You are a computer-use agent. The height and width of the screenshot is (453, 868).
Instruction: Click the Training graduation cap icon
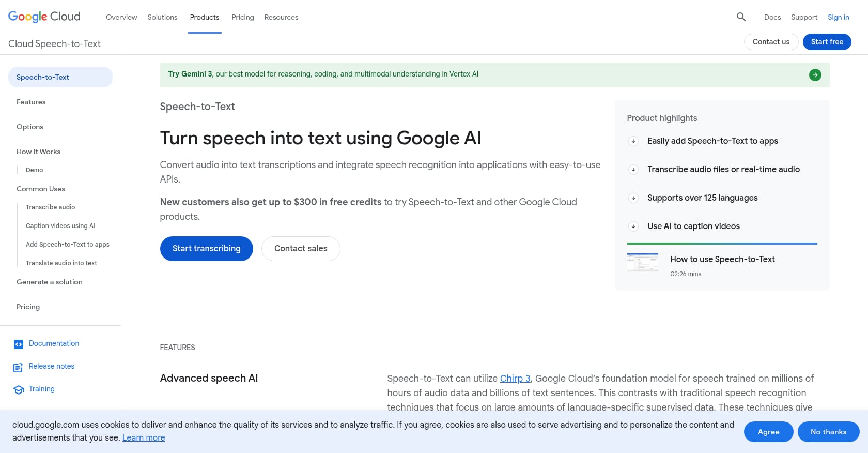pos(19,389)
